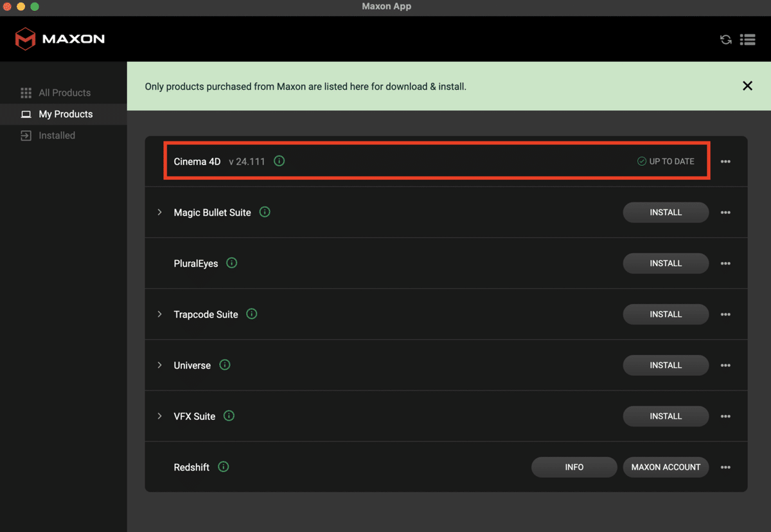Click the yellow macOS minimize button
Image resolution: width=771 pixels, height=532 pixels.
click(x=21, y=6)
